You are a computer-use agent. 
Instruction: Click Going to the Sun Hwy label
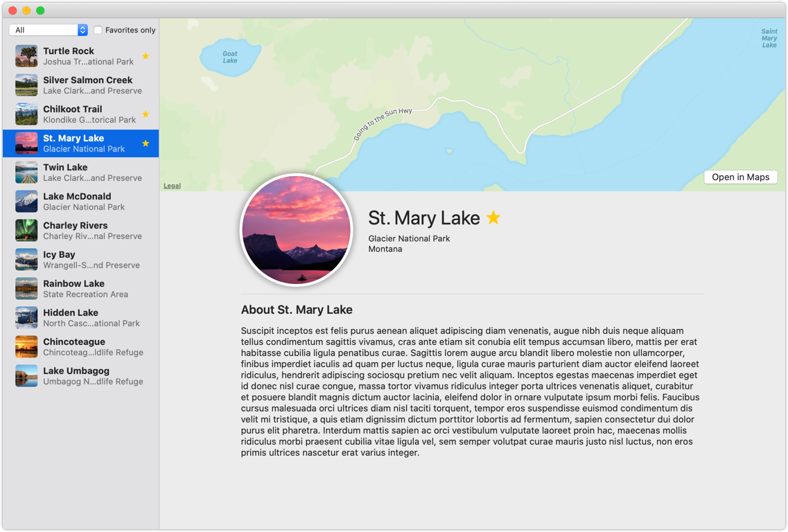383,123
